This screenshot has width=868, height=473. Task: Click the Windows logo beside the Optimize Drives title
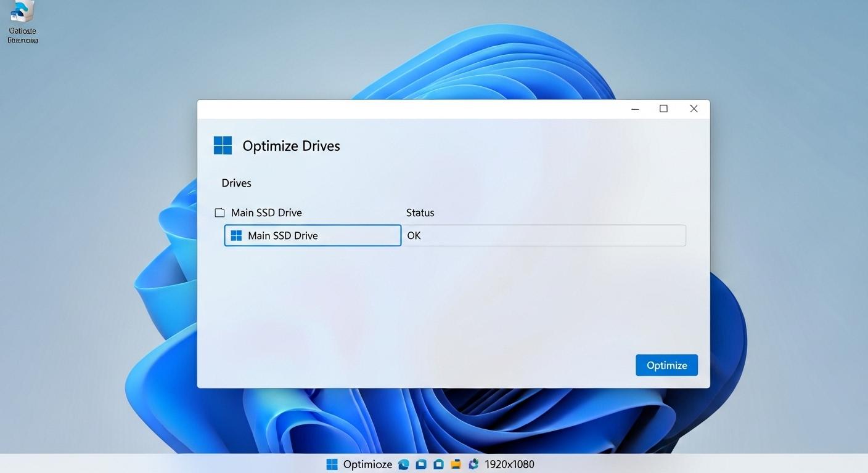click(223, 145)
